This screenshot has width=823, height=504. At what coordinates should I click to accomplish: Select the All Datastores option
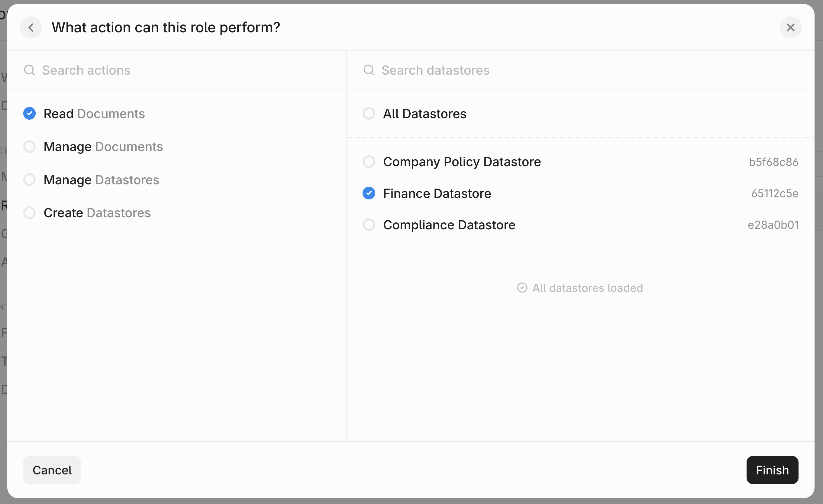(x=369, y=114)
